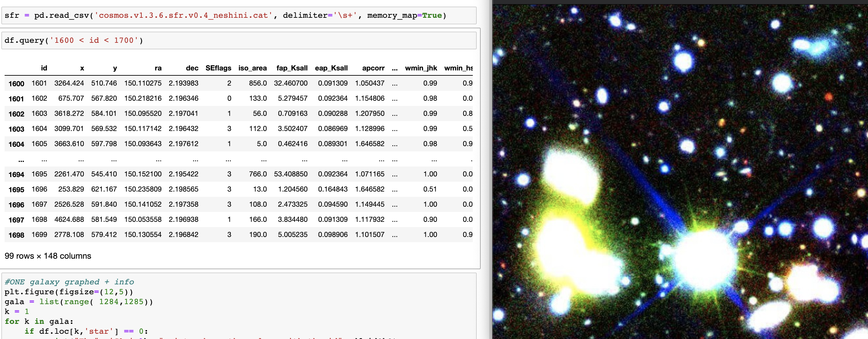The width and height of the screenshot is (868, 339).
Task: Click iso_area value 166.0
Action: point(258,220)
